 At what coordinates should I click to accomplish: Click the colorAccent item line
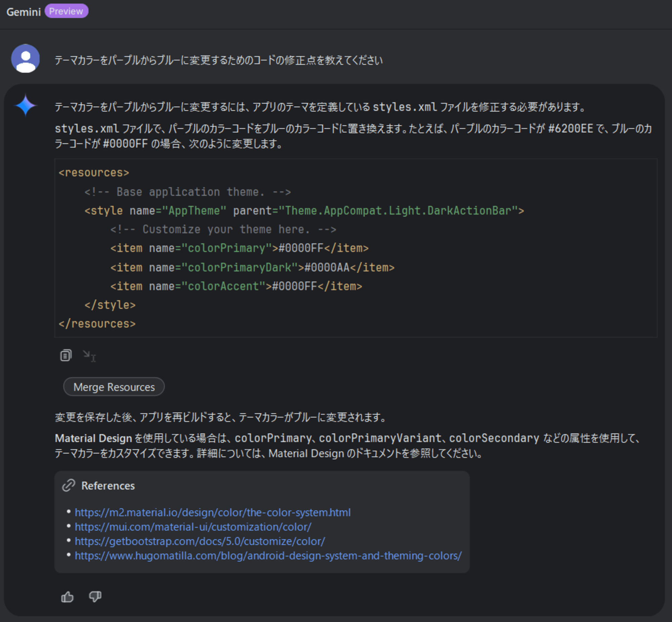[x=236, y=286]
